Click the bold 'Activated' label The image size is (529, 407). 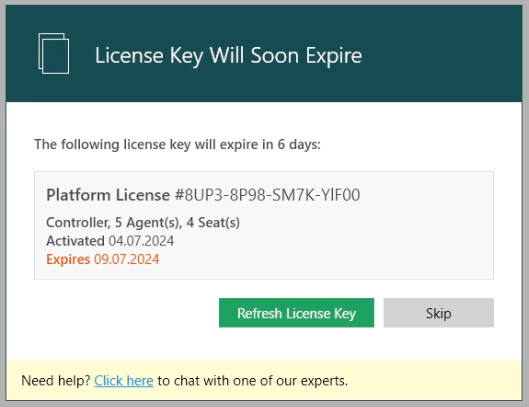pos(75,241)
